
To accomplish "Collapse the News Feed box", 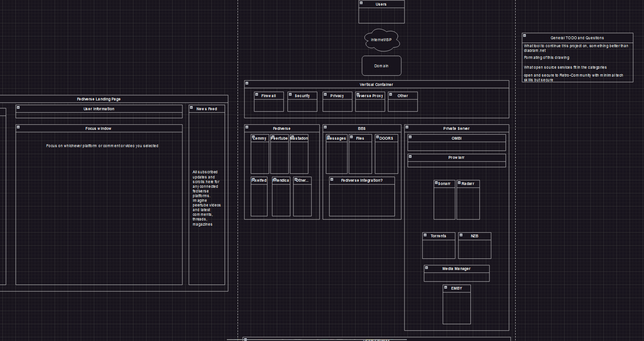I will point(191,107).
